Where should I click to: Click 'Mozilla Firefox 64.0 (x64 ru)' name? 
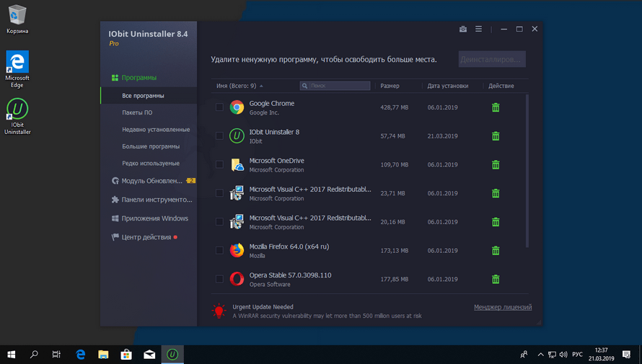click(x=289, y=247)
